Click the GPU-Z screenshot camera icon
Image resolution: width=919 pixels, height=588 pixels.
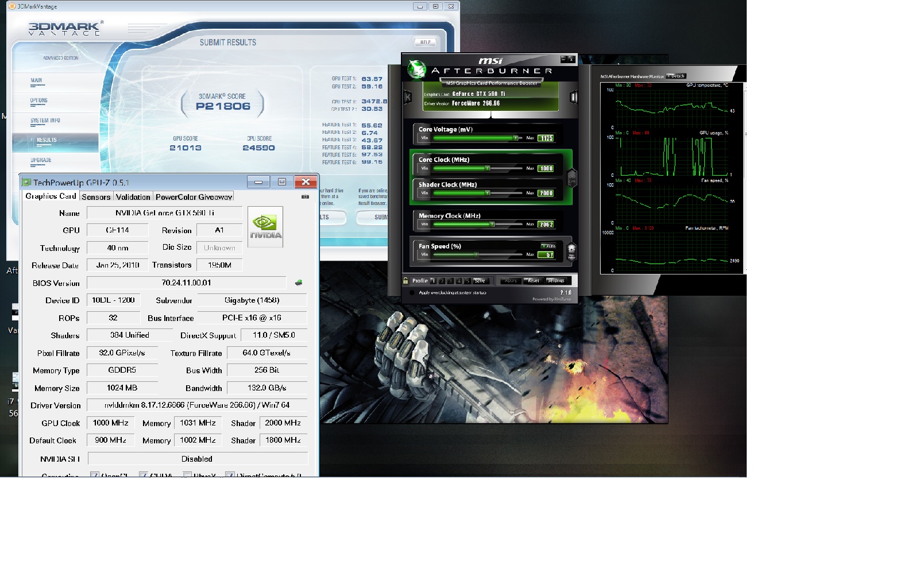coord(305,196)
